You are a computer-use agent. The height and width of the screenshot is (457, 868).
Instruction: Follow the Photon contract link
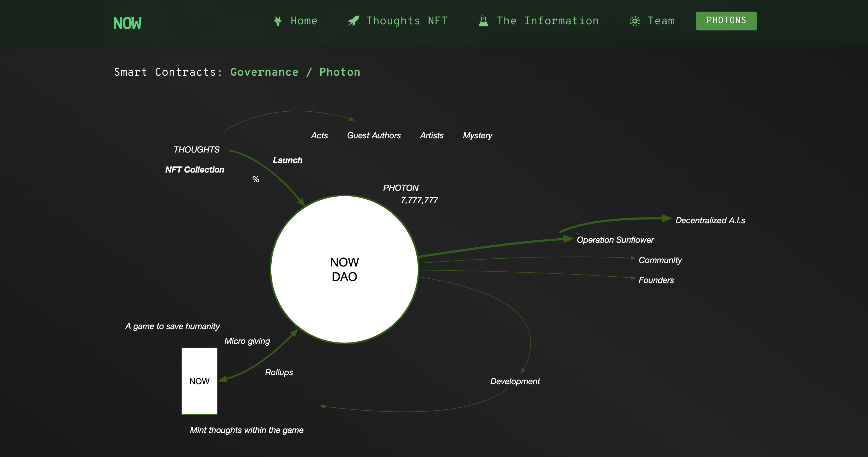[x=340, y=72]
